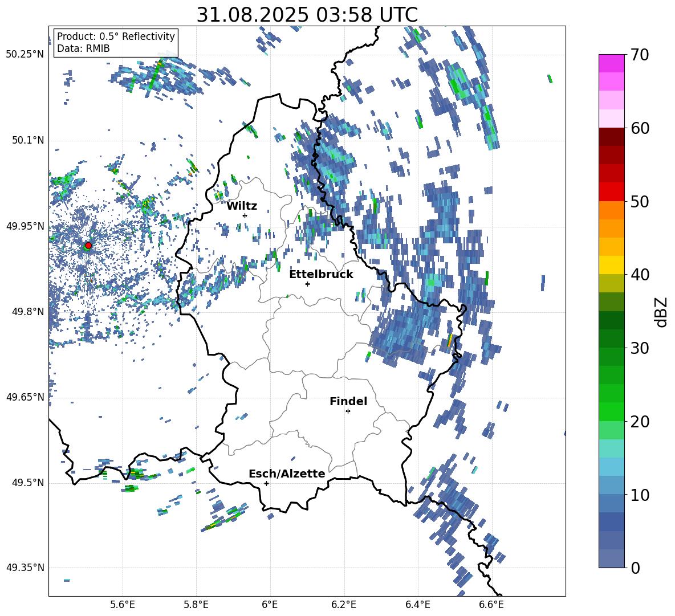Click the Esch/Alzette station cross marker

pos(266,483)
